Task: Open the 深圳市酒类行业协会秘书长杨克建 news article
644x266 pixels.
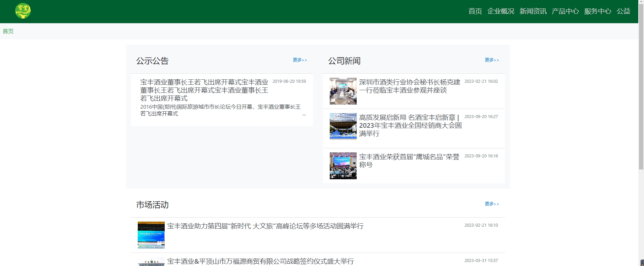Action: click(x=410, y=86)
